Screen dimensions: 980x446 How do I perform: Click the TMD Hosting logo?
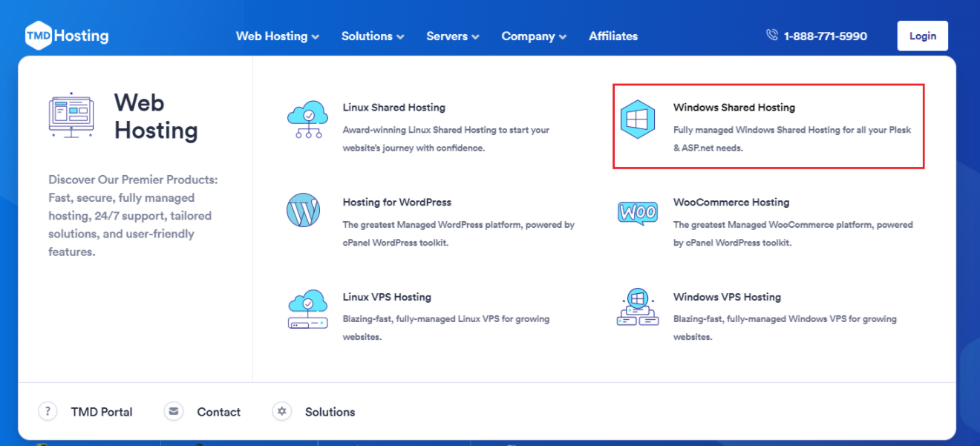coord(67,36)
